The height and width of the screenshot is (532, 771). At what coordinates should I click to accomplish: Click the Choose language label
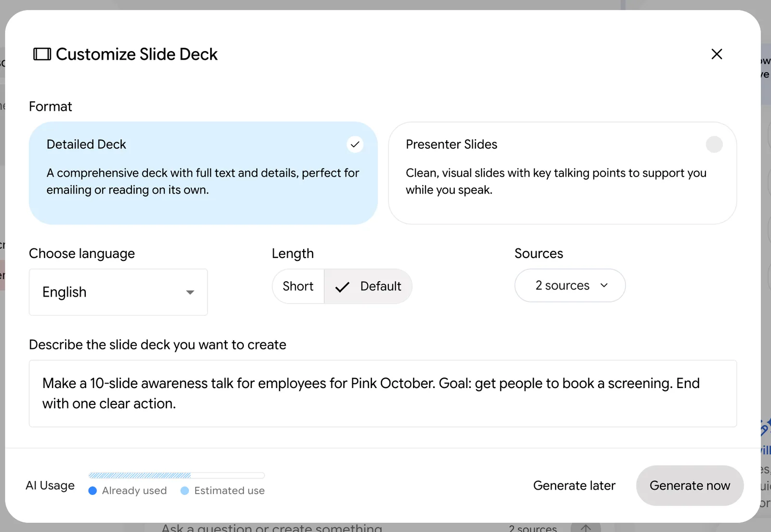(x=82, y=254)
